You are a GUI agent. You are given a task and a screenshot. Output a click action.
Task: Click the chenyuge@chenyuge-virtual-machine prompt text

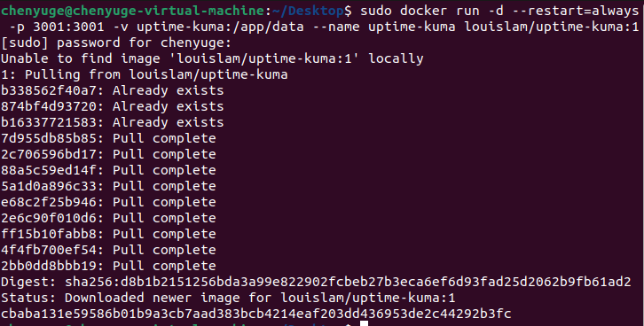pyautogui.click(x=133, y=11)
